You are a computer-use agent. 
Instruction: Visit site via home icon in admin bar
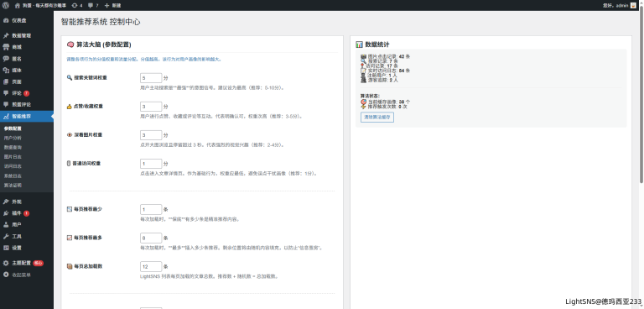click(18, 5)
